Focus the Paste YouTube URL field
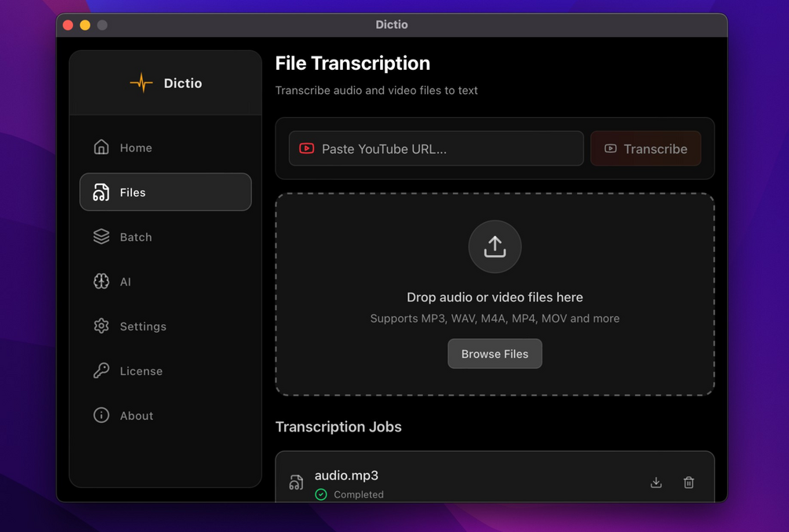This screenshot has width=789, height=532. click(x=436, y=148)
